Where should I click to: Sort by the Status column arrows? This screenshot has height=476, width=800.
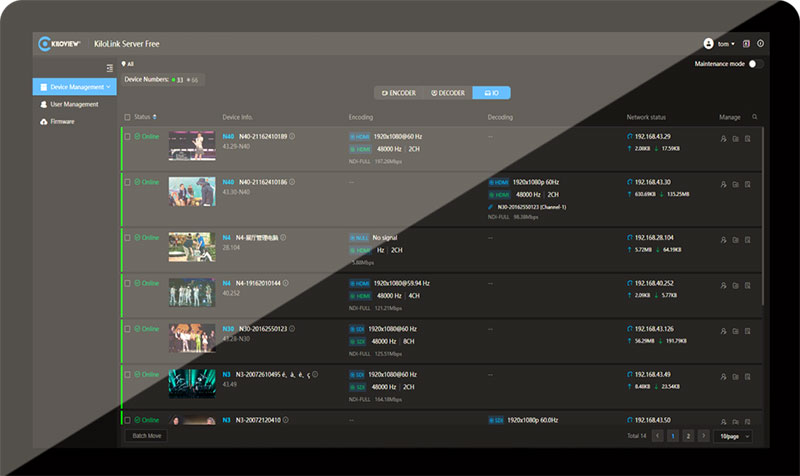(x=155, y=117)
